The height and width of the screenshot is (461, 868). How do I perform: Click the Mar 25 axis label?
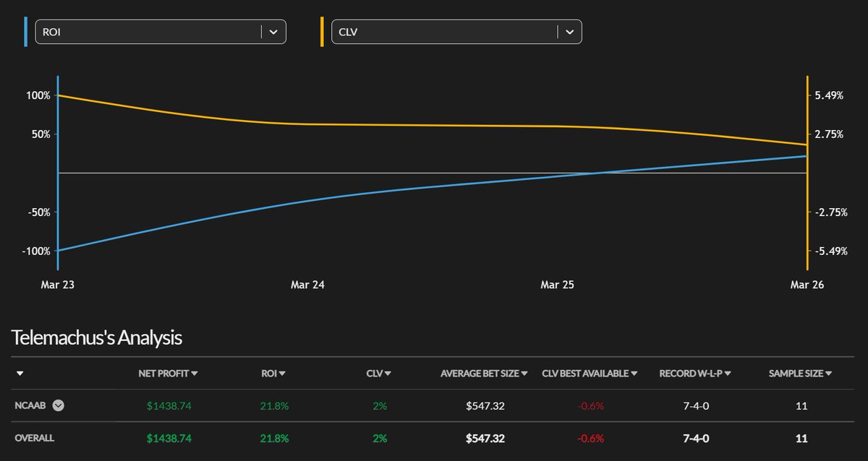pyautogui.click(x=557, y=285)
